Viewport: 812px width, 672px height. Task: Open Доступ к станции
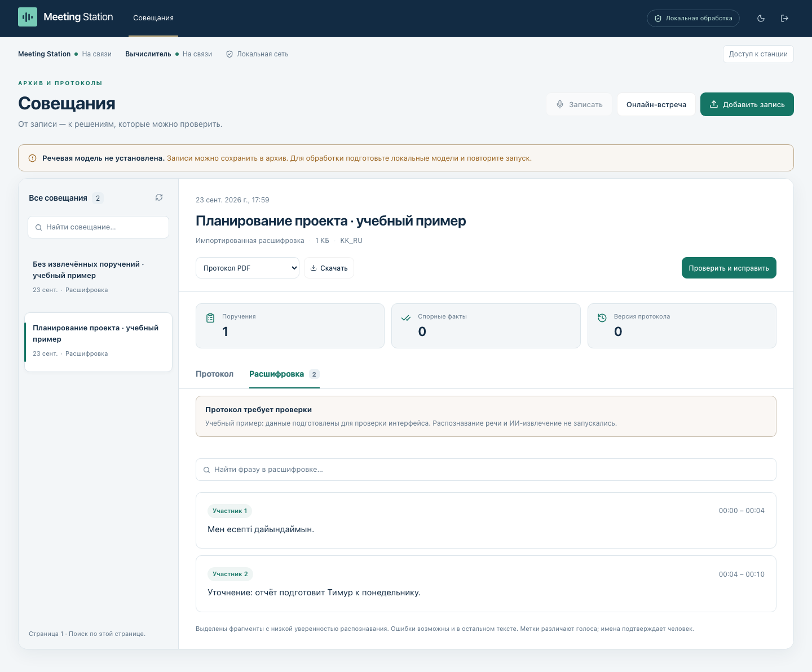[758, 54]
